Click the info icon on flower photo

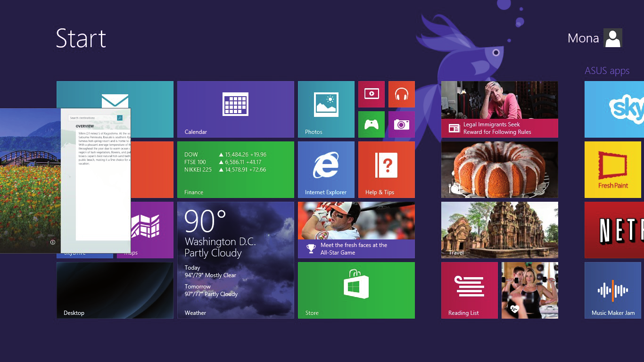[x=53, y=242]
